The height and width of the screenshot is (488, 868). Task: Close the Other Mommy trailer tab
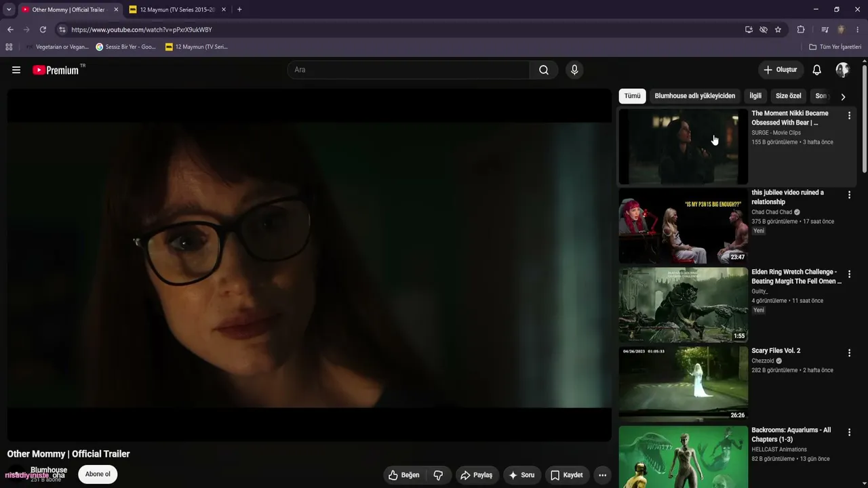pos(116,9)
